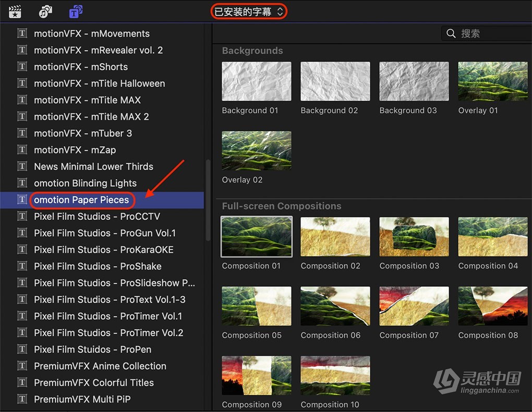The image size is (532, 412).
Task: Select Composition 06 thumbnail
Action: (x=335, y=306)
